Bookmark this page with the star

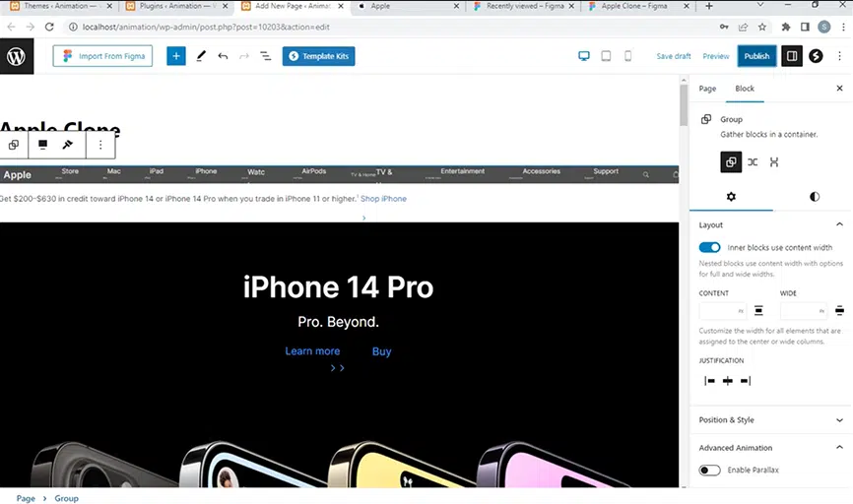pos(762,27)
